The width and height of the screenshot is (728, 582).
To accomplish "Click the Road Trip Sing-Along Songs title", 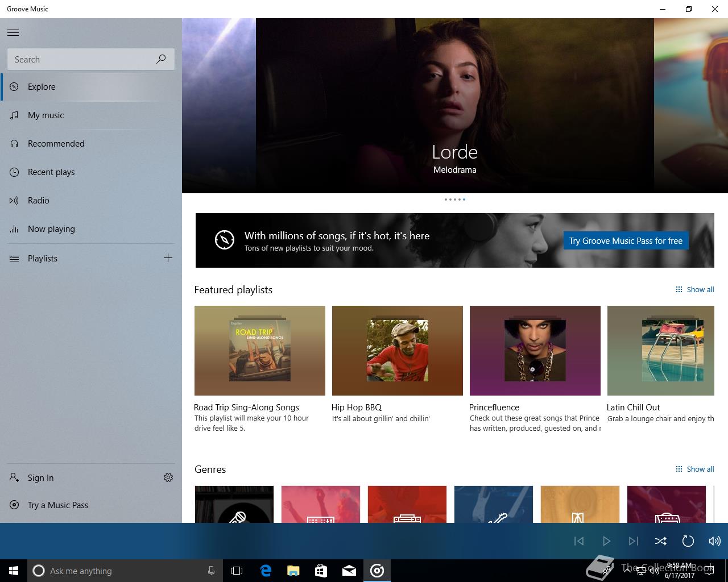I will pyautogui.click(x=246, y=408).
